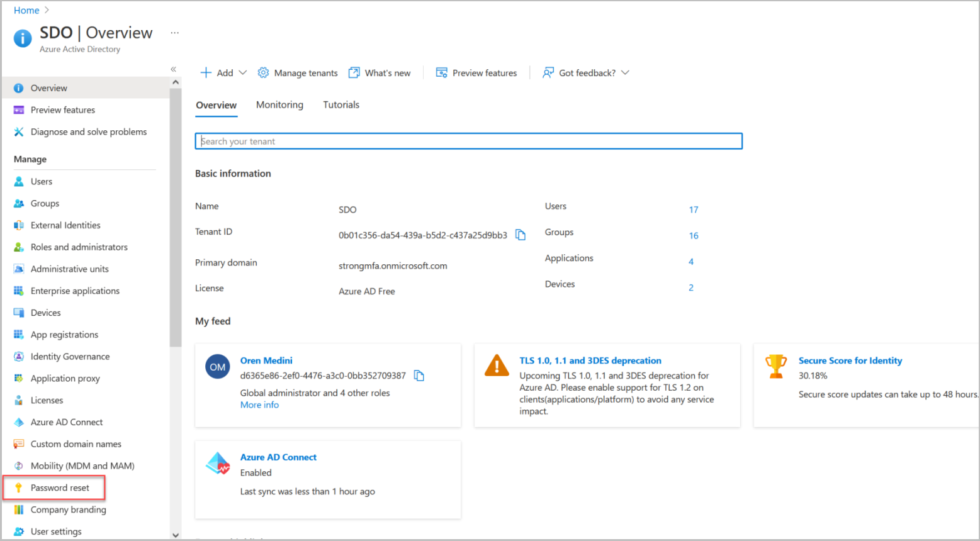Copy the Tenant ID with copy icon
980x541 pixels.
pyautogui.click(x=521, y=235)
